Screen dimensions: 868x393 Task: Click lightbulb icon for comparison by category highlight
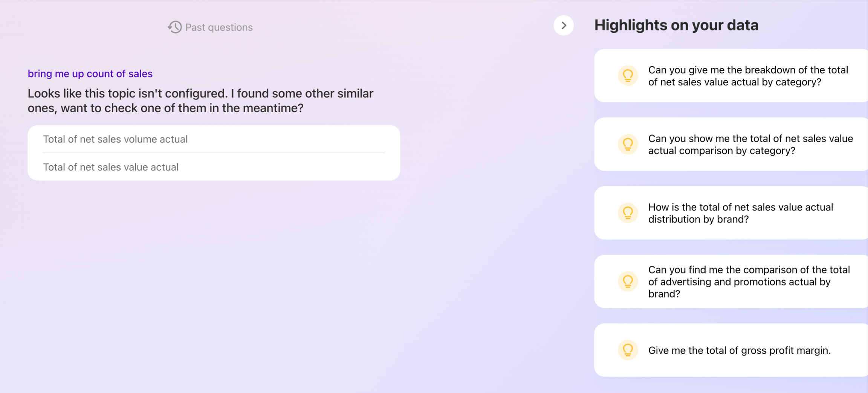click(x=628, y=144)
